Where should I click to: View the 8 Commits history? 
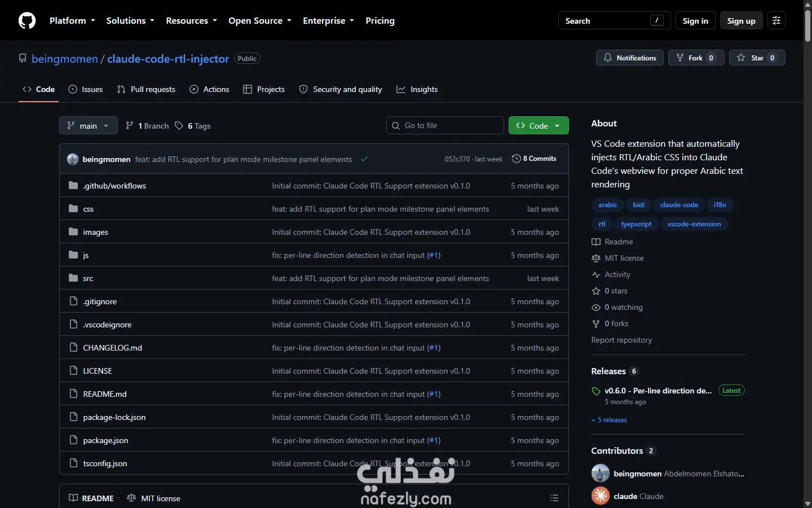(534, 159)
